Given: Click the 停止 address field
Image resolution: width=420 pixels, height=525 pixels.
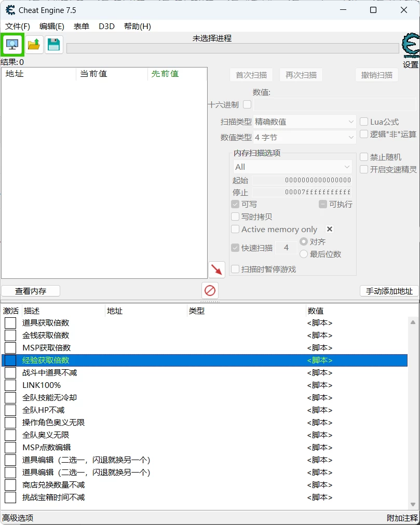Looking at the screenshot, I should [x=302, y=192].
